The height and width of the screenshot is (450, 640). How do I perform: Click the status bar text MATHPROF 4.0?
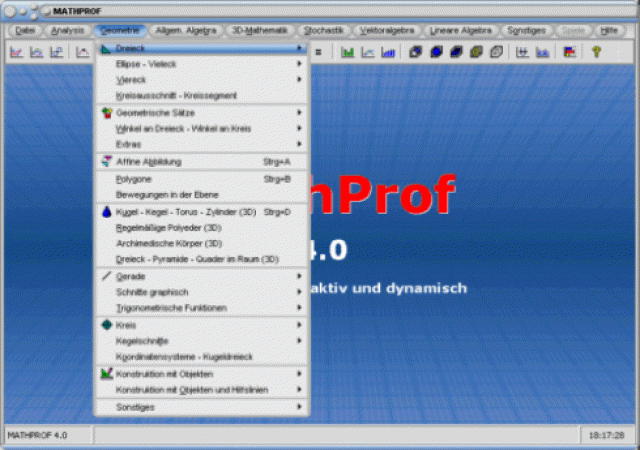[x=37, y=435]
